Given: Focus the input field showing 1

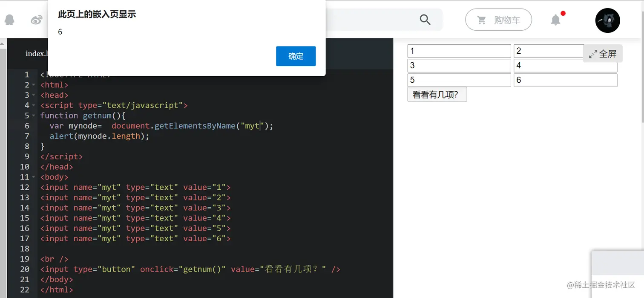Looking at the screenshot, I should [459, 51].
